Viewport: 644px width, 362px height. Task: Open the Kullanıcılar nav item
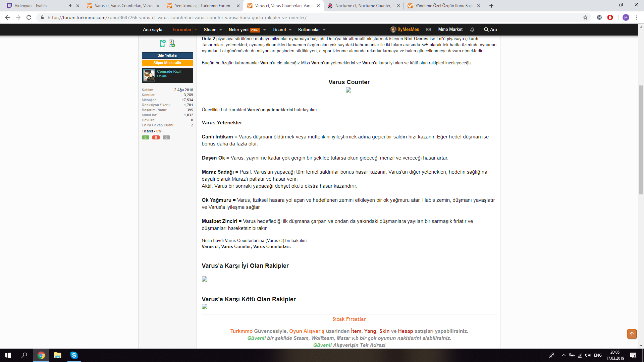coord(309,29)
